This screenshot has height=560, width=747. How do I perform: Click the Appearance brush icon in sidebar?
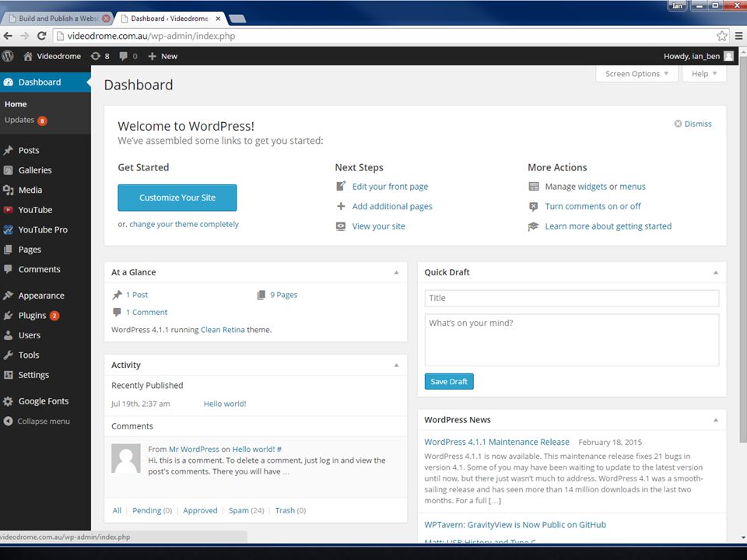pos(8,296)
